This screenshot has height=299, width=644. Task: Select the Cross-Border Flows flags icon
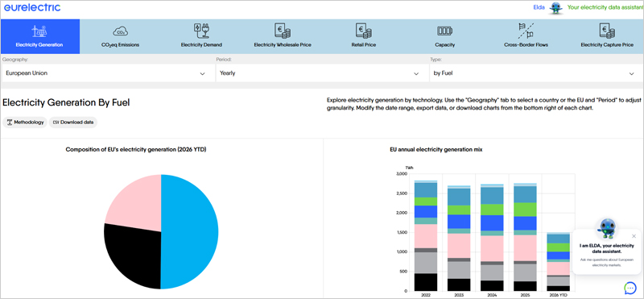[x=526, y=31]
